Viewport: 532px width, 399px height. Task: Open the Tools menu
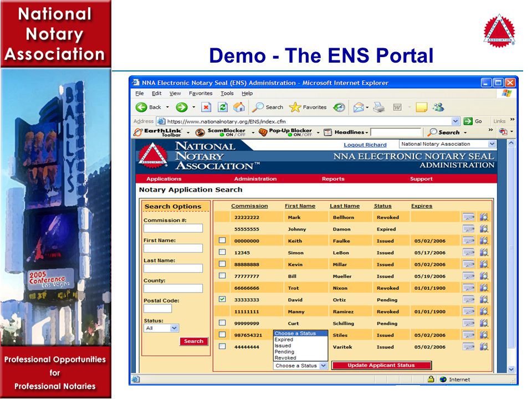[x=227, y=93]
